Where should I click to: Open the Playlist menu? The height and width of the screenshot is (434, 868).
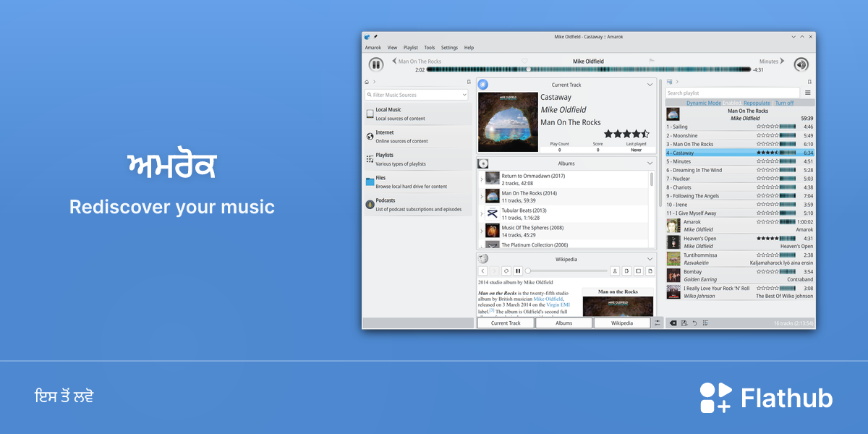coord(411,48)
